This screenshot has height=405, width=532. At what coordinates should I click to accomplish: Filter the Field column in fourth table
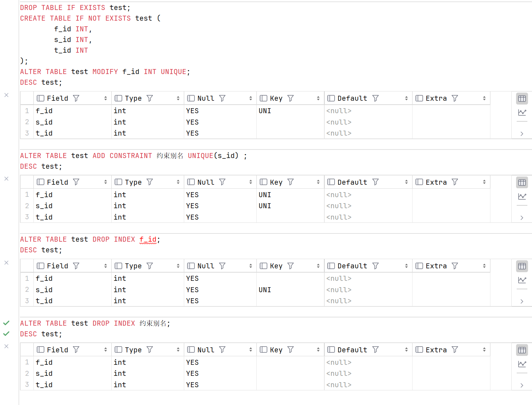coord(76,350)
